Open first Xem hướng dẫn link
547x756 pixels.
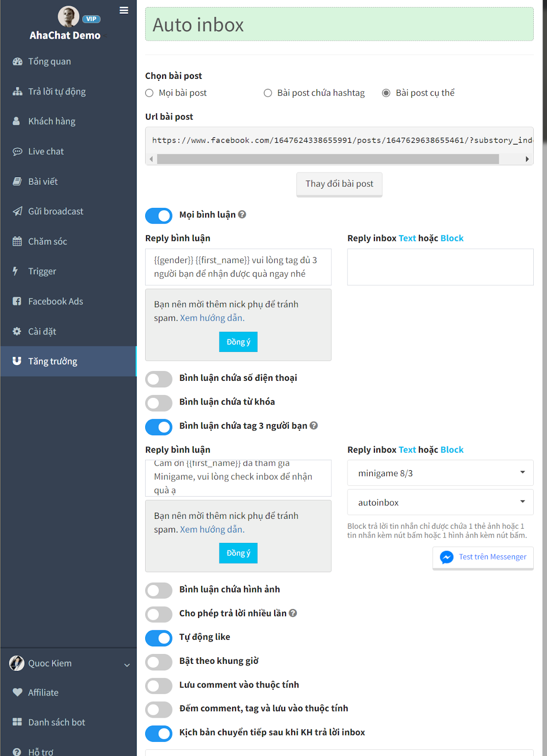point(212,318)
